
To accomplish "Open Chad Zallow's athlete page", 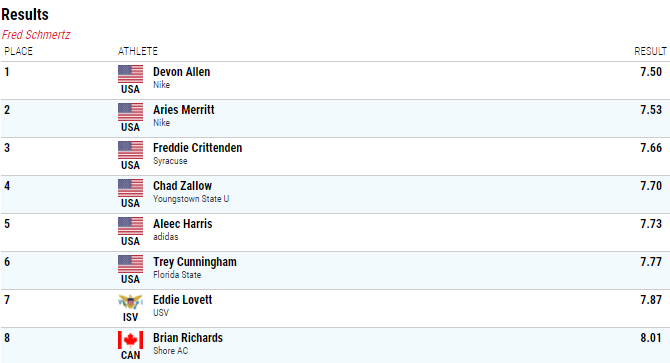I will [182, 186].
